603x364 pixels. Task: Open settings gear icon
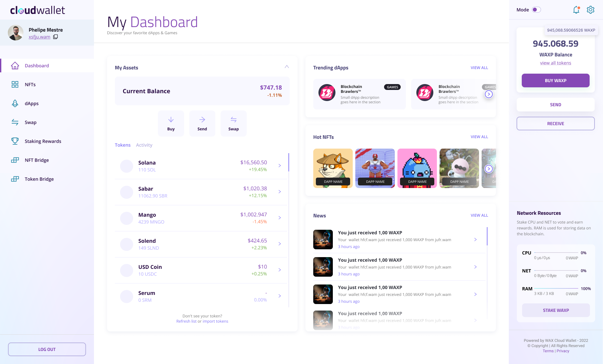(591, 10)
